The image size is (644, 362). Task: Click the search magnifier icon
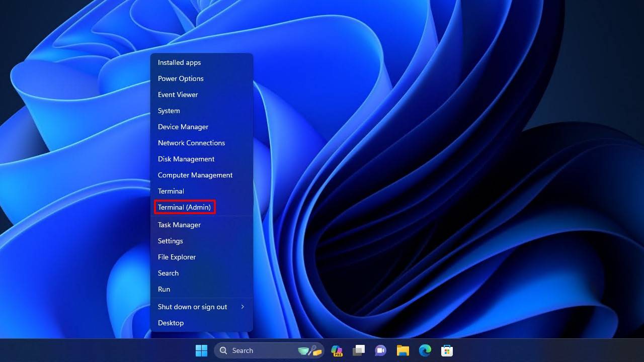[x=223, y=350]
